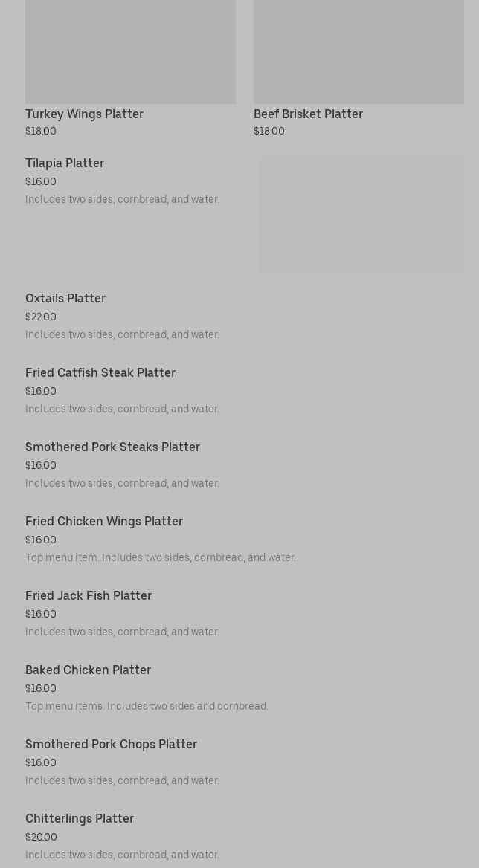Click the Beef Brisket Platter image

[359, 51]
